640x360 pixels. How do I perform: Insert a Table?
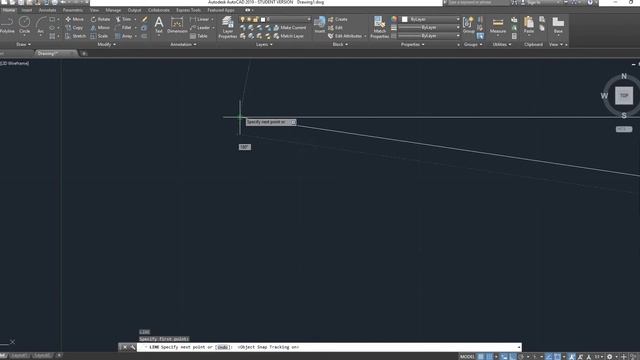click(x=199, y=36)
